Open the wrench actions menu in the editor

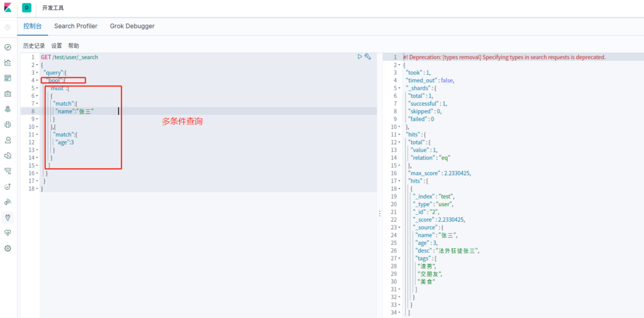click(368, 57)
